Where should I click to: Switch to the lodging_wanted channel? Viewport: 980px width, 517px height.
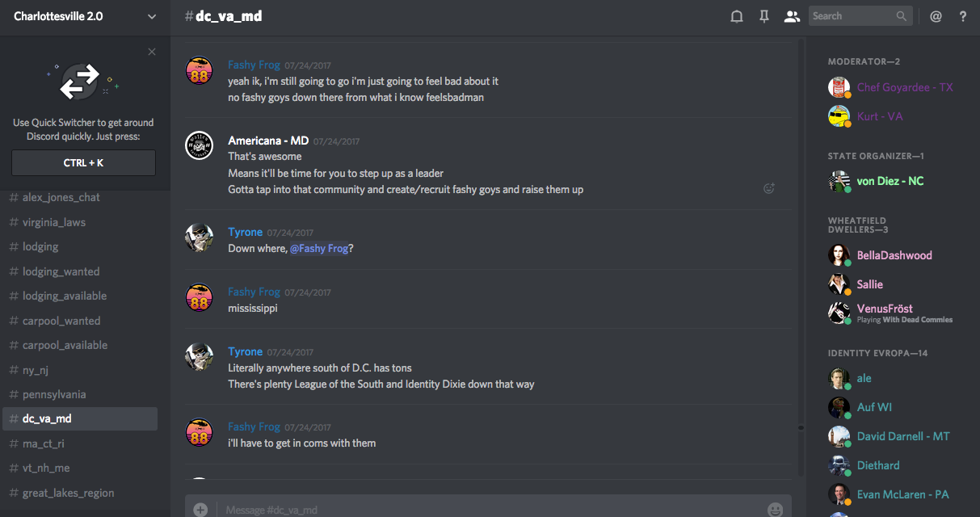click(x=61, y=271)
